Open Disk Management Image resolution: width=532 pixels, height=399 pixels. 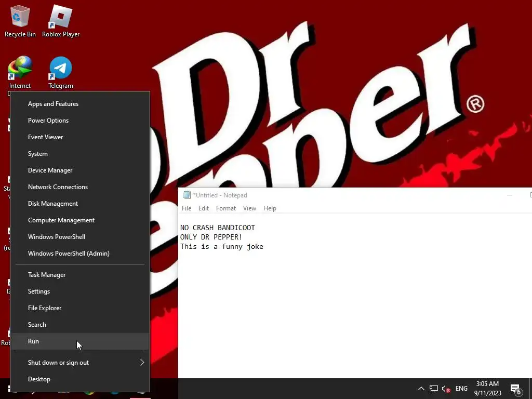click(x=80, y=204)
